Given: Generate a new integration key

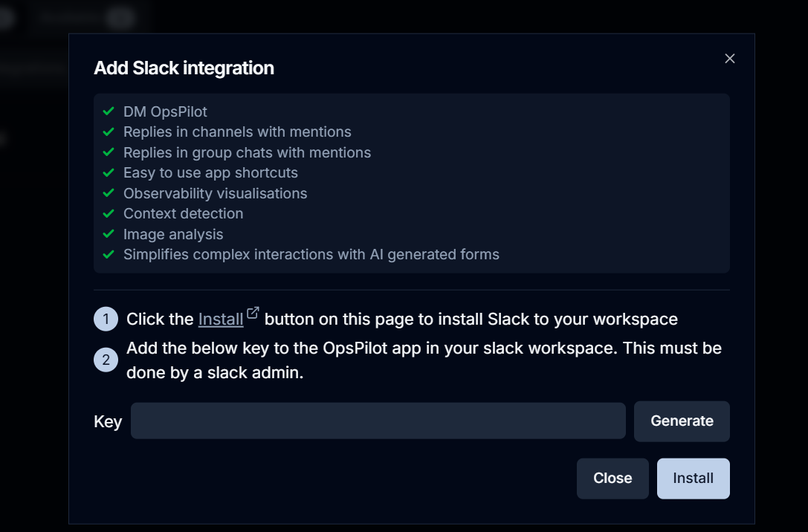Looking at the screenshot, I should 682,421.
